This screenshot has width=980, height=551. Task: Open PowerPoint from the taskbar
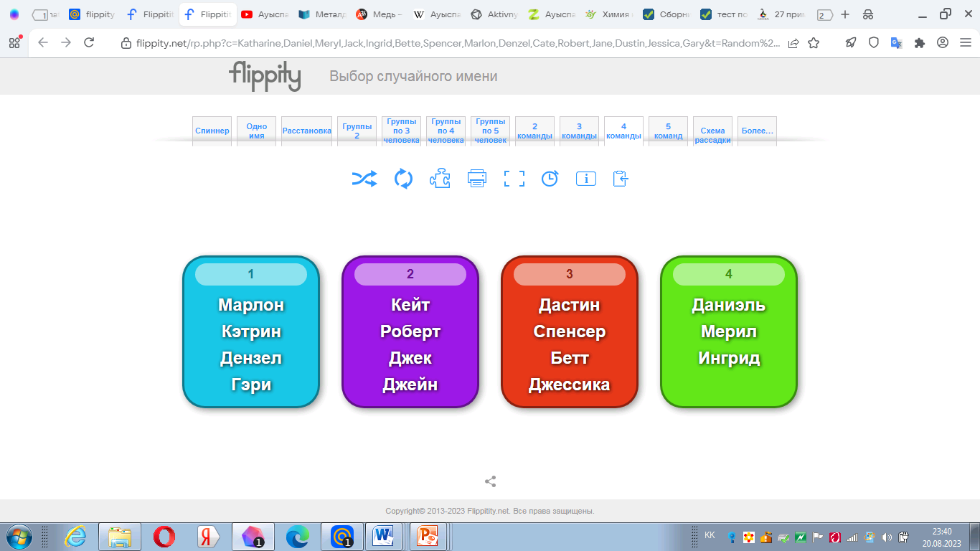[428, 537]
